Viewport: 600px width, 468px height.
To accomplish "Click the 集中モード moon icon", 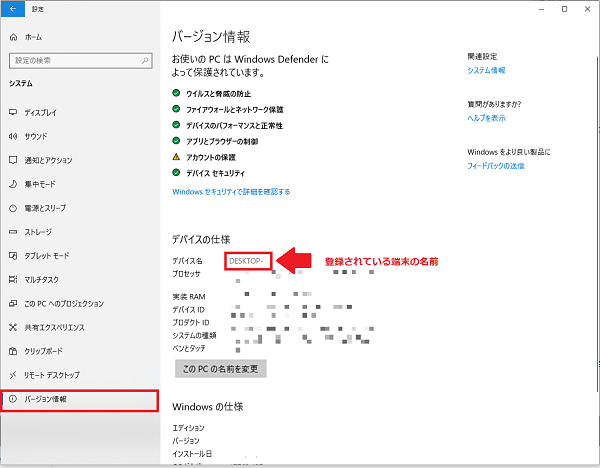I will [x=13, y=184].
